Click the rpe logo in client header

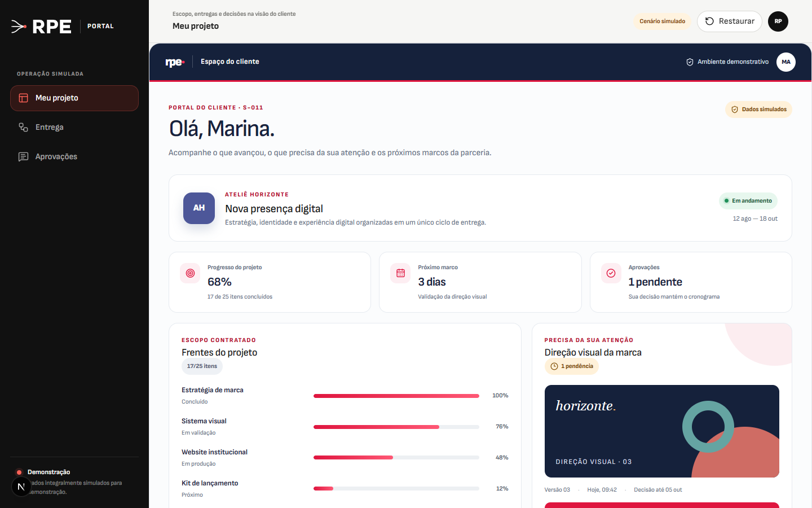point(175,62)
